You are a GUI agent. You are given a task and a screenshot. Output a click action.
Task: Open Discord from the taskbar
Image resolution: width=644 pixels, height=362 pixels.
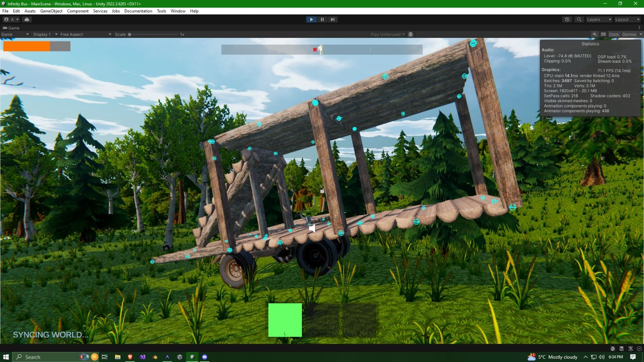(x=204, y=357)
